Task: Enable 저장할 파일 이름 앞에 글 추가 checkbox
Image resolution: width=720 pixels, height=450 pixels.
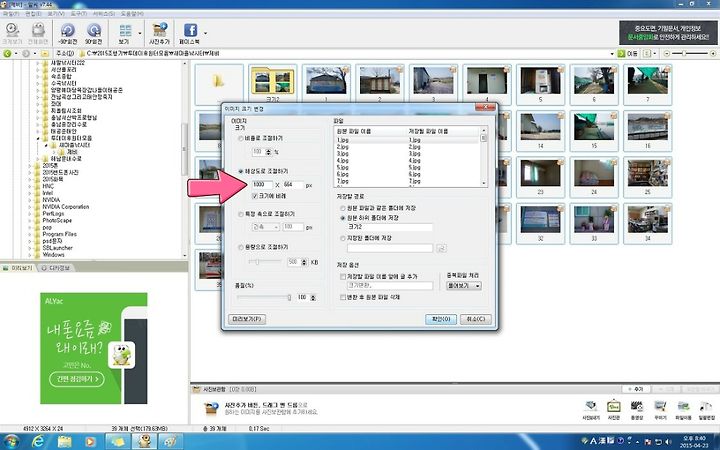Action: pos(343,276)
